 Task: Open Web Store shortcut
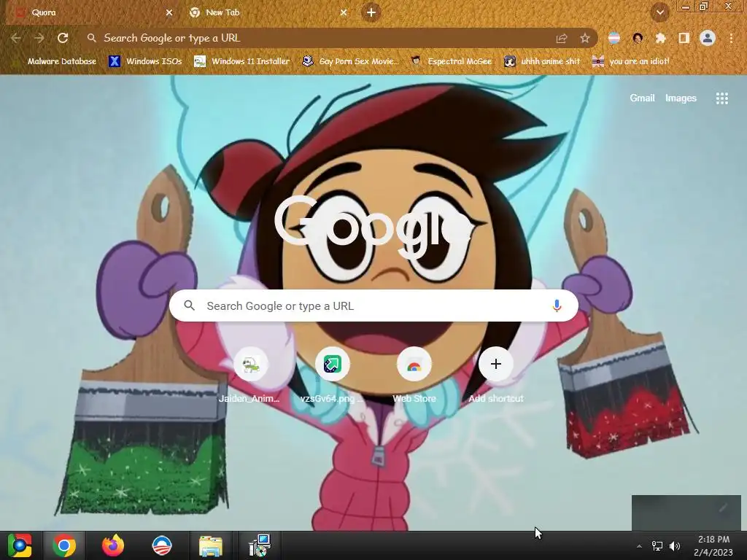(x=414, y=376)
